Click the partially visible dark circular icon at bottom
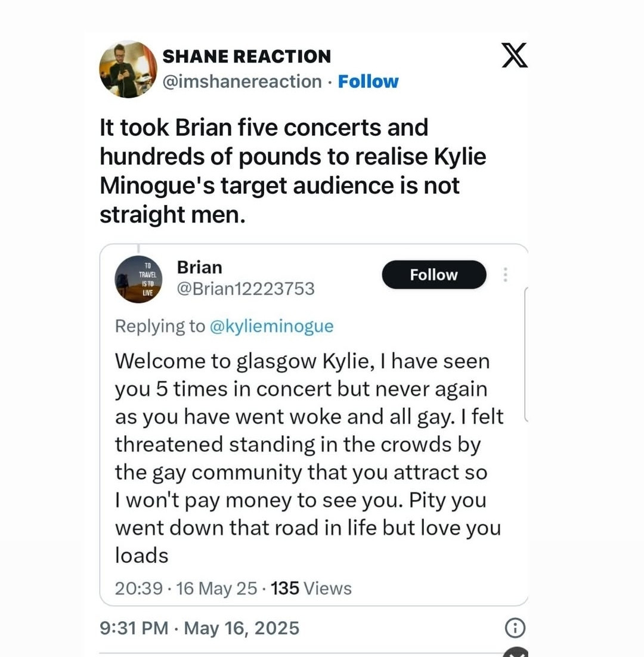 tap(516, 652)
